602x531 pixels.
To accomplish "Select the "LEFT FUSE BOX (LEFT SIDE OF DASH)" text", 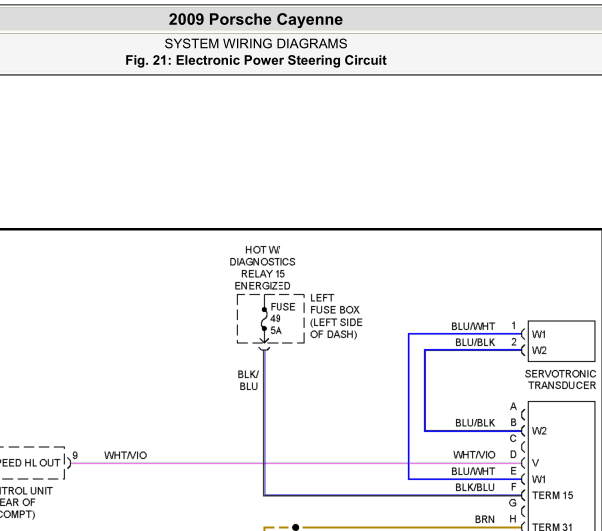I will point(336,316).
